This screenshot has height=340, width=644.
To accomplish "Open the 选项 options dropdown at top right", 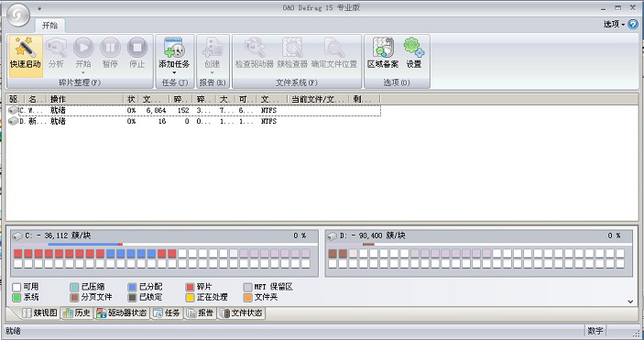I will (614, 24).
